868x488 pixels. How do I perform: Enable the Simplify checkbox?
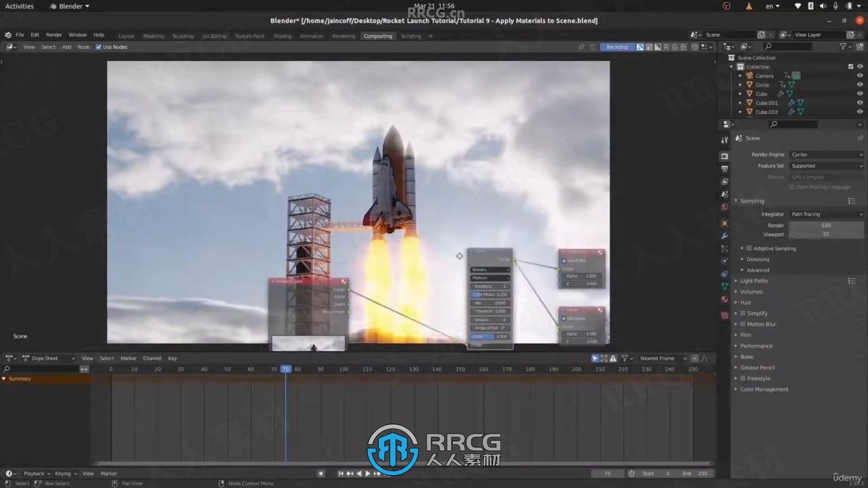pos(743,313)
